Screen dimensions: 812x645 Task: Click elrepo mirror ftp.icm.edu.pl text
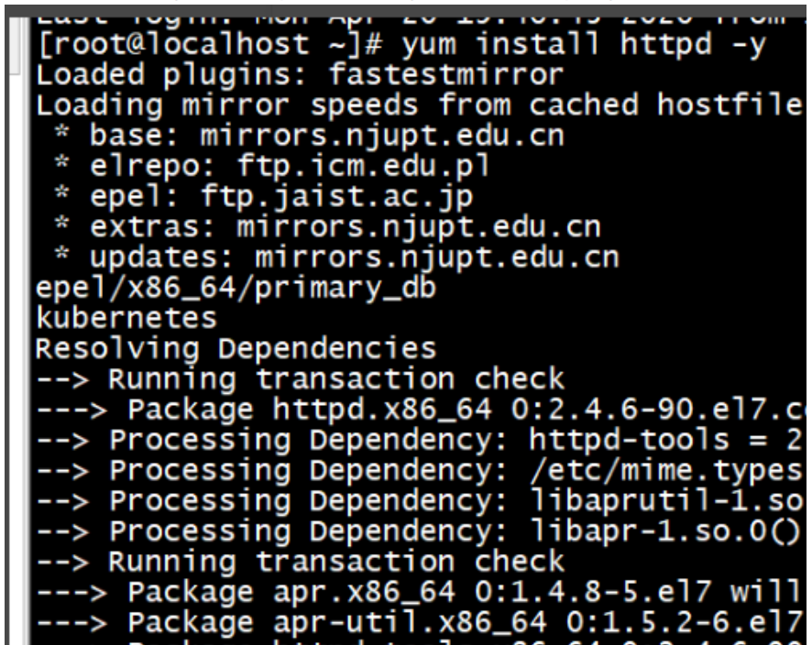coord(364,167)
